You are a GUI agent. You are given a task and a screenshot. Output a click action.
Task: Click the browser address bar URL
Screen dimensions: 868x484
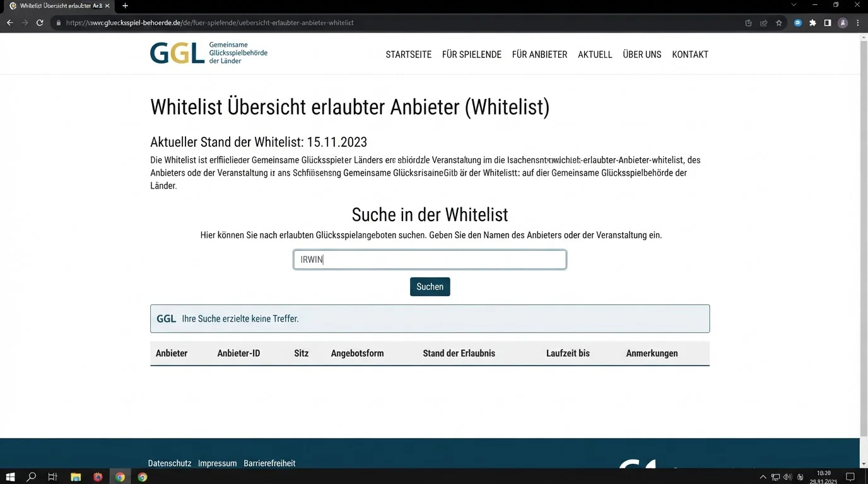pyautogui.click(x=210, y=23)
